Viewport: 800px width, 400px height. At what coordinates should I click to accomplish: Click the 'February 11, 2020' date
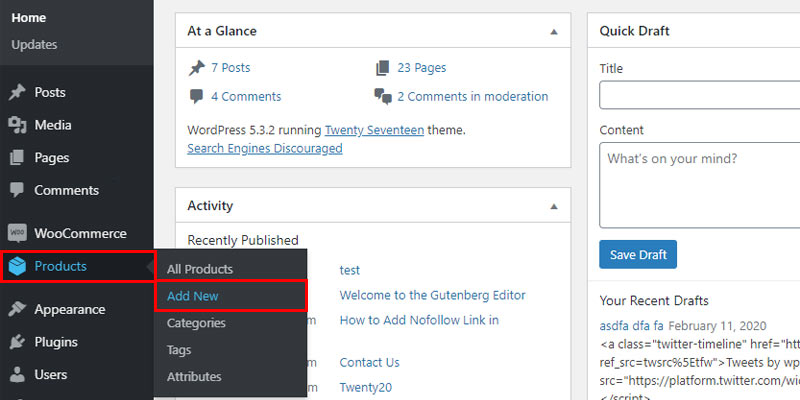[x=717, y=326]
